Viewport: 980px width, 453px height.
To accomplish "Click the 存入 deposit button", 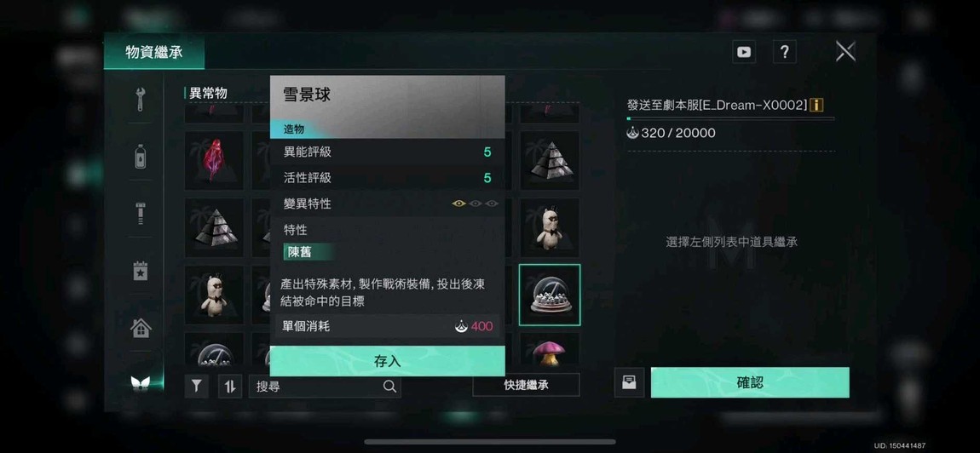I will coord(388,361).
